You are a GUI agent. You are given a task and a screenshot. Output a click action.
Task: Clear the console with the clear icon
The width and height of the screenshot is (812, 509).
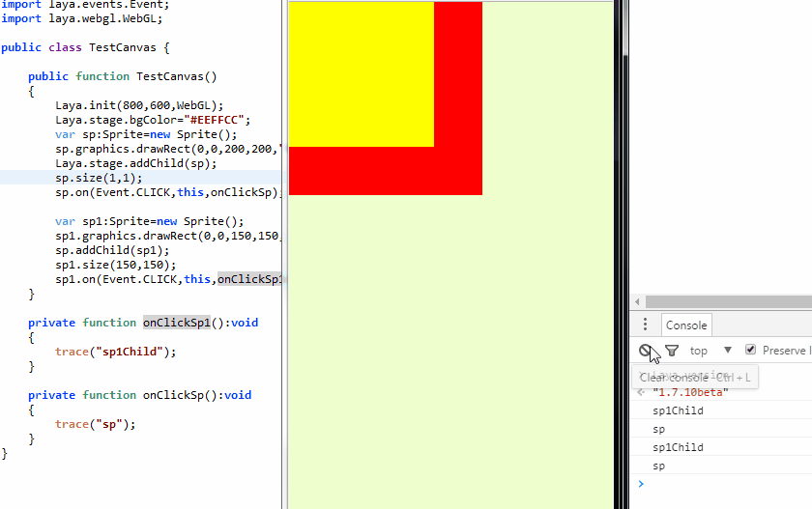(x=645, y=351)
